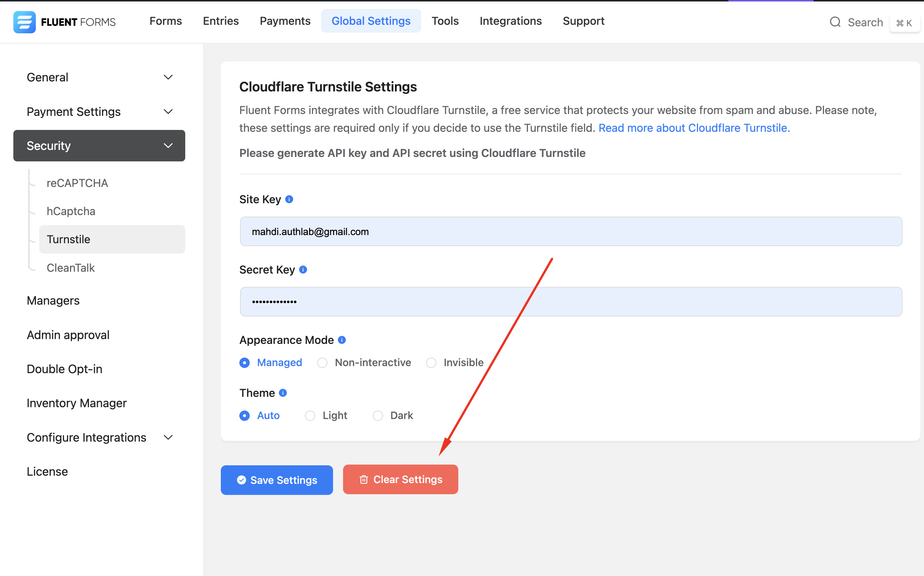Open reCAPTCHA settings in sidebar
Screen dimensions: 924x576
point(77,183)
